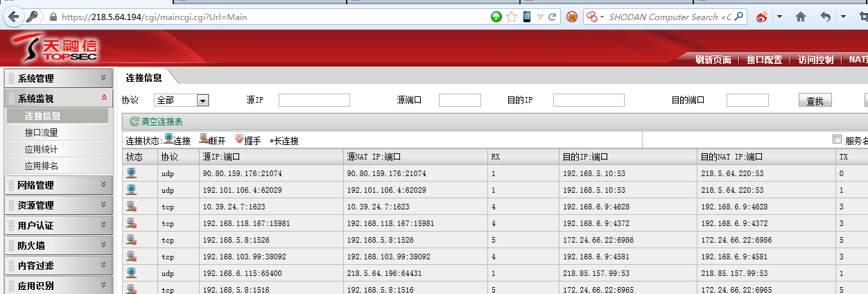
Task: Go to browser home page icon
Action: pyautogui.click(x=801, y=17)
